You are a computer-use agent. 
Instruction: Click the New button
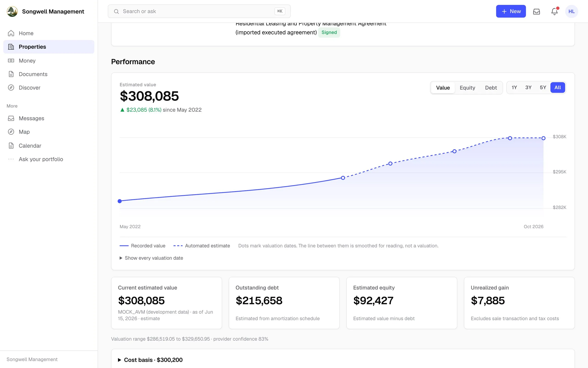click(x=511, y=11)
